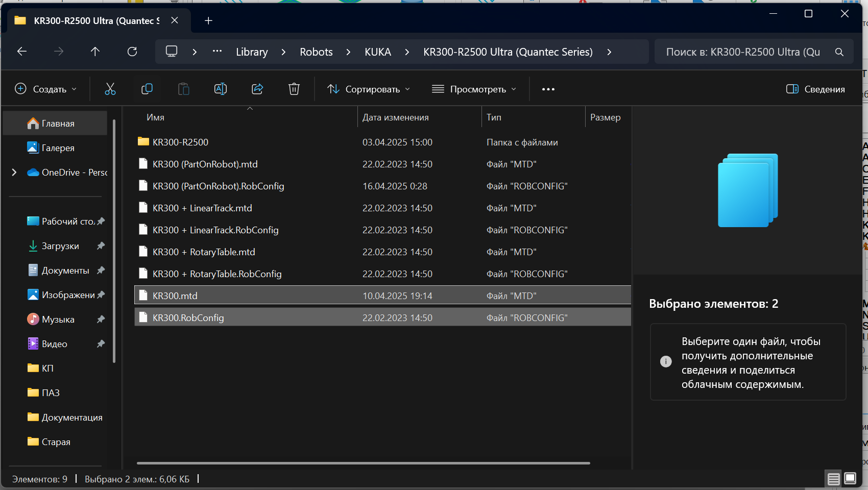Image resolution: width=868 pixels, height=490 pixels.
Task: Click KUKA in breadcrumb path
Action: coord(378,52)
